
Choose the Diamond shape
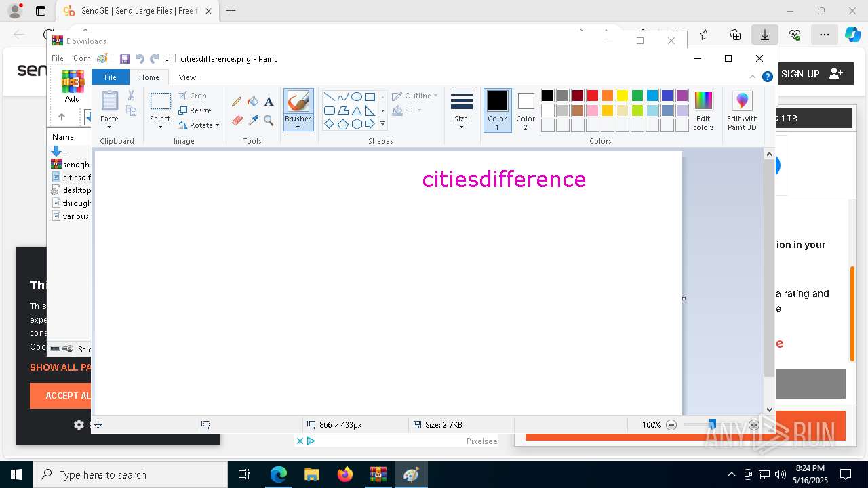click(x=329, y=124)
